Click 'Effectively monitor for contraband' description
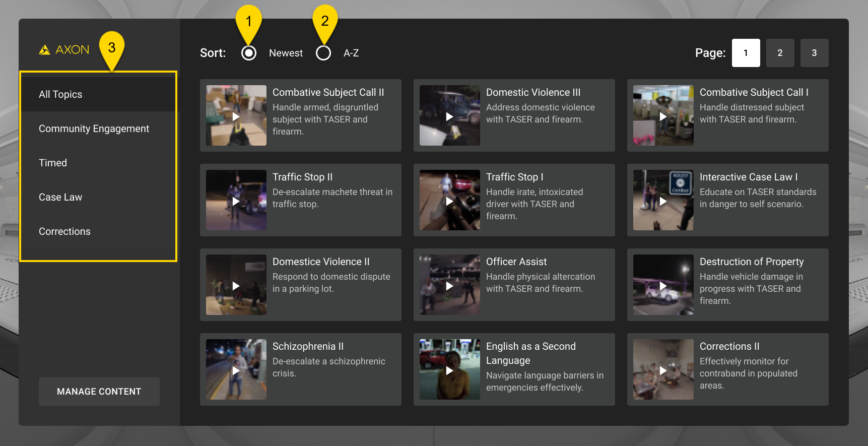This screenshot has height=446, width=868. [749, 373]
